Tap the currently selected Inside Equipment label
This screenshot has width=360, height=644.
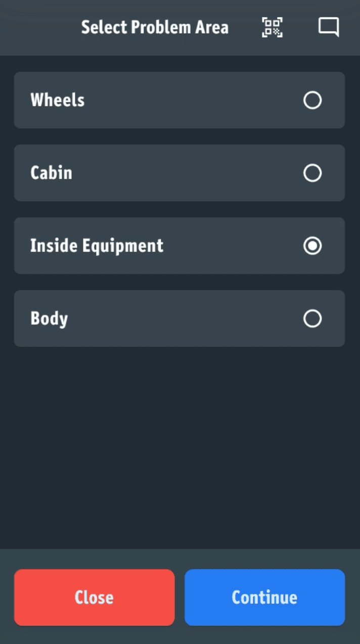97,246
